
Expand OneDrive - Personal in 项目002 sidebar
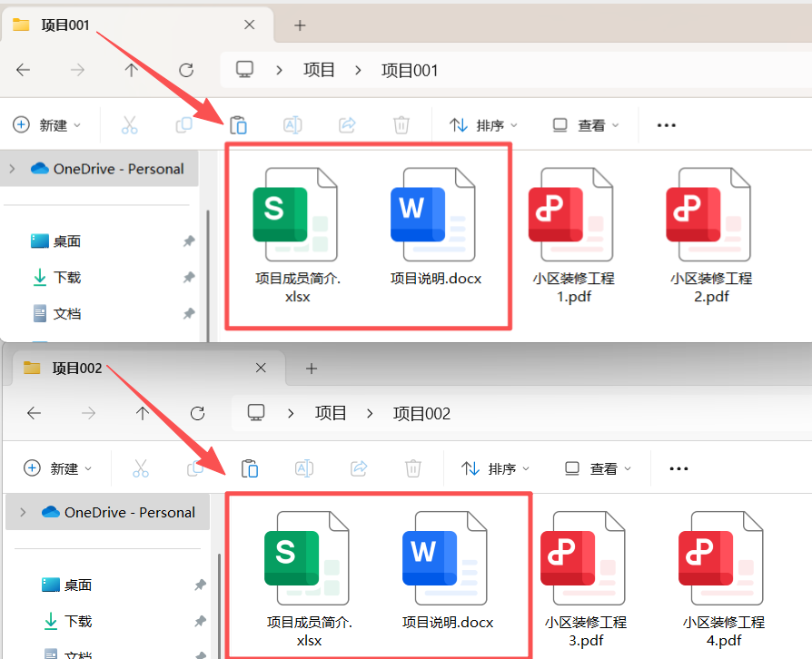(23, 512)
